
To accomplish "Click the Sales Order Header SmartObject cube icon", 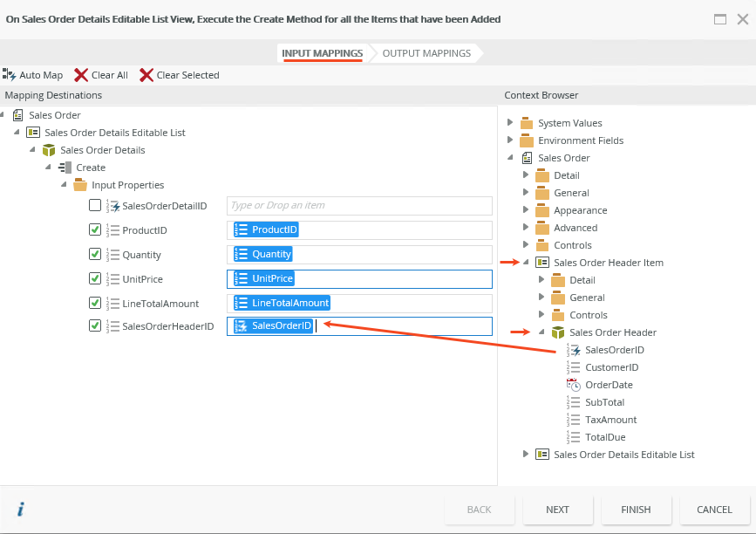I will pos(558,332).
